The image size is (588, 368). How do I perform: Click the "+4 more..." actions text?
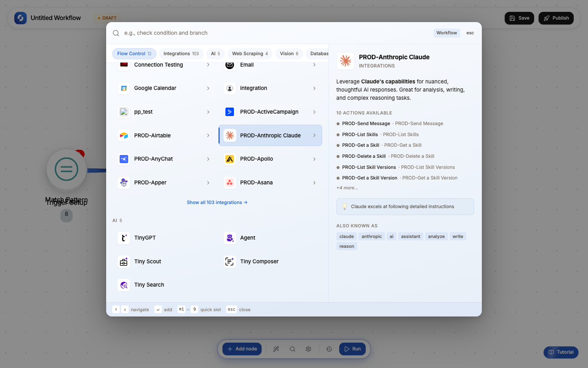coord(347,188)
